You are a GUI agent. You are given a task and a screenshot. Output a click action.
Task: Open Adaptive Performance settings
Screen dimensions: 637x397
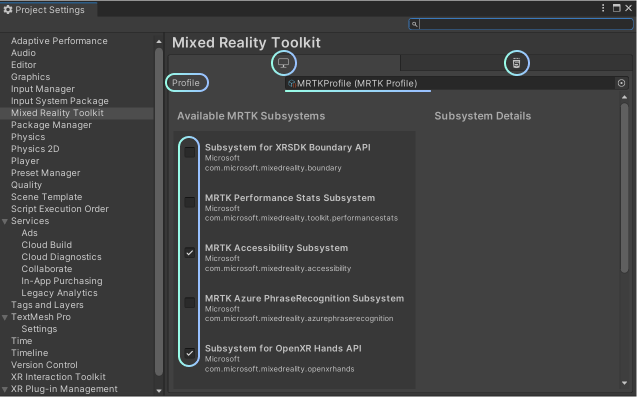(59, 41)
